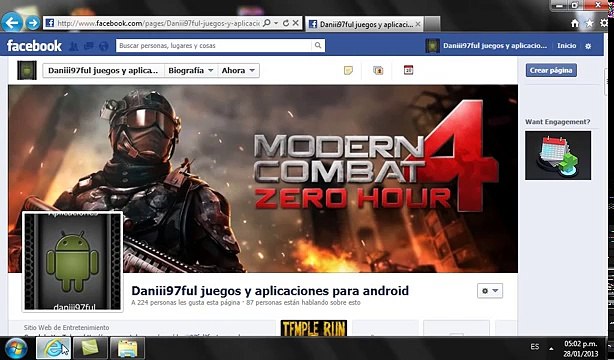Open Daniii97ful juegos y aplicacio... profile link

(495, 46)
